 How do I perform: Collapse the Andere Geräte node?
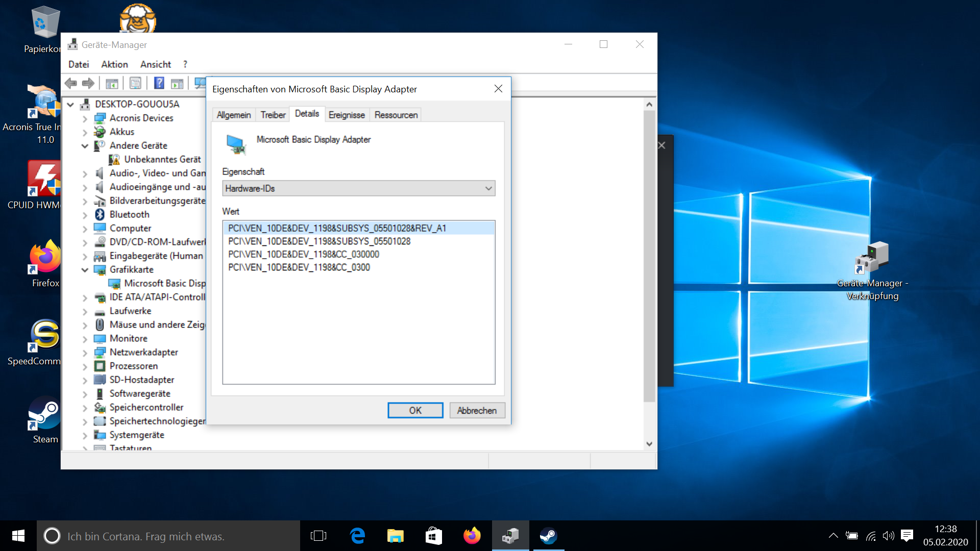point(85,146)
